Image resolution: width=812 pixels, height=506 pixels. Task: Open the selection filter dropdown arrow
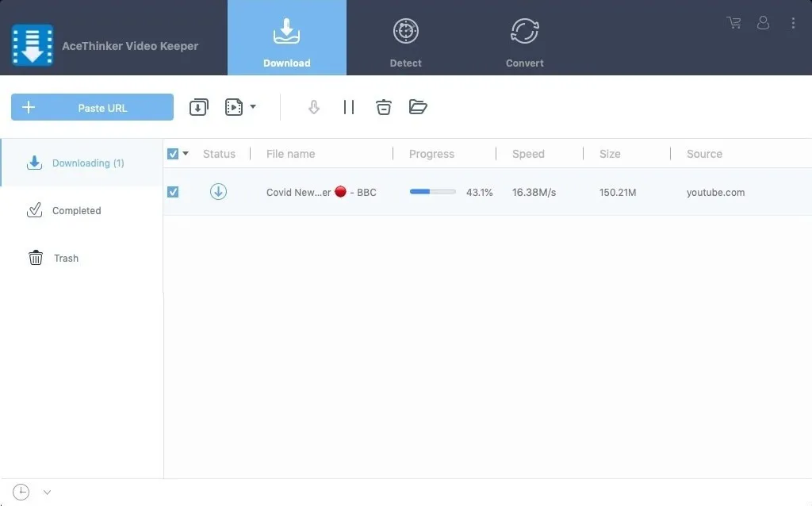pyautogui.click(x=183, y=154)
